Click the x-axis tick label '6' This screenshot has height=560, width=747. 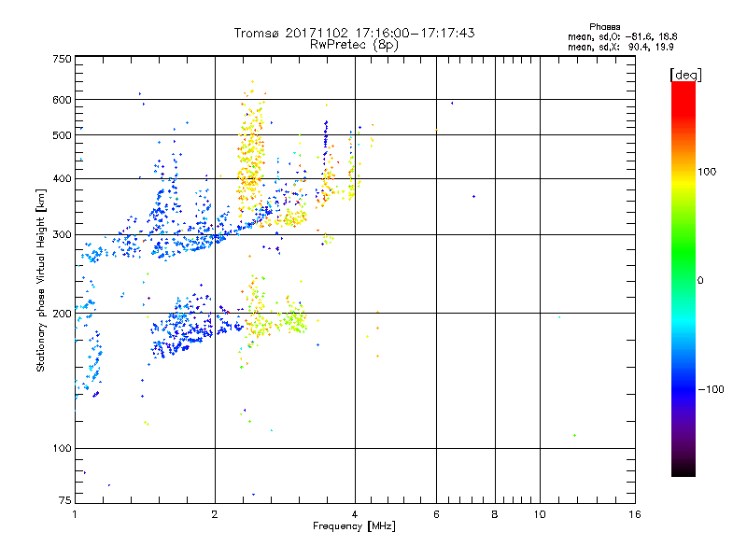pyautogui.click(x=436, y=514)
